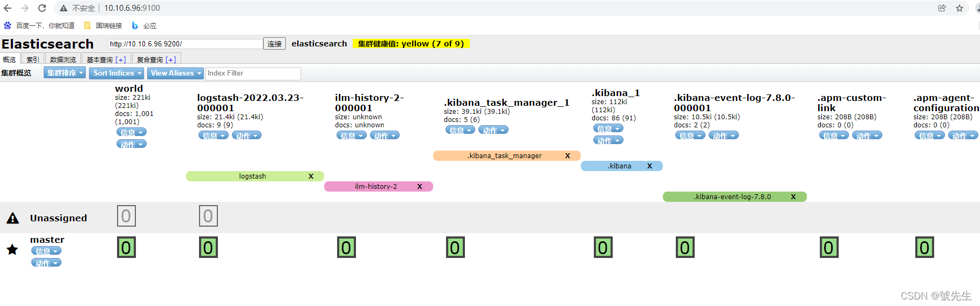Open the Baidu bookmark
The height and width of the screenshot is (306, 980).
[39, 25]
